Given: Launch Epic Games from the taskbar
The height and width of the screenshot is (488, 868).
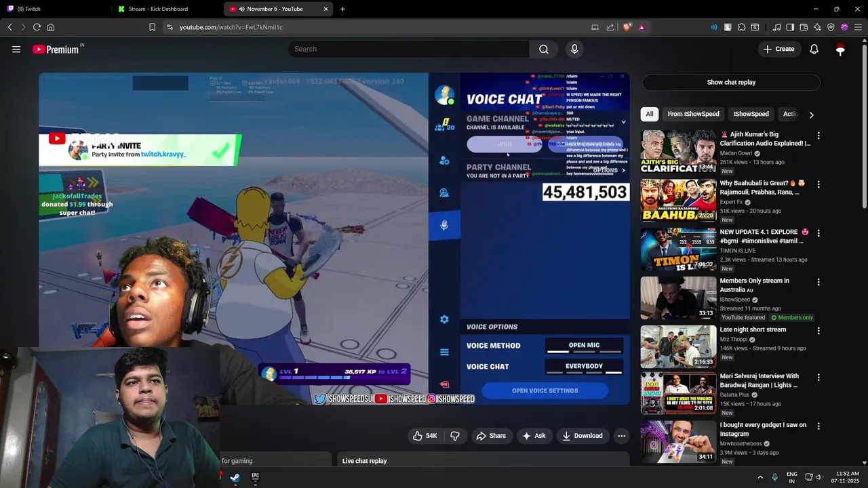Looking at the screenshot, I should point(255,477).
